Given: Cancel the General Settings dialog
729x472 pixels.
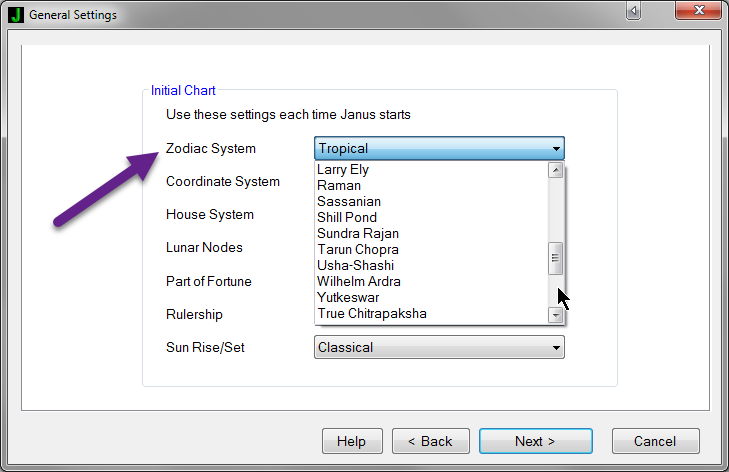Looking at the screenshot, I should coord(656,441).
